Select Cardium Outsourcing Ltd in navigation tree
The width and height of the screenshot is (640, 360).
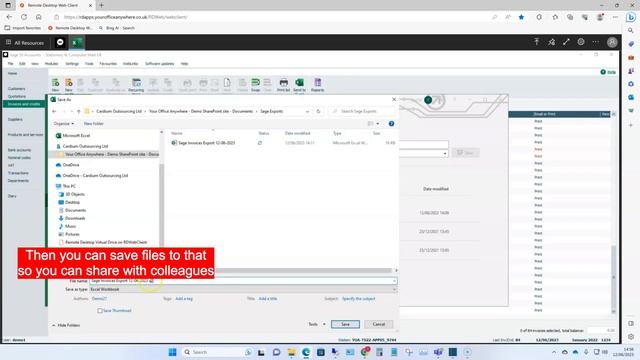pos(85,146)
